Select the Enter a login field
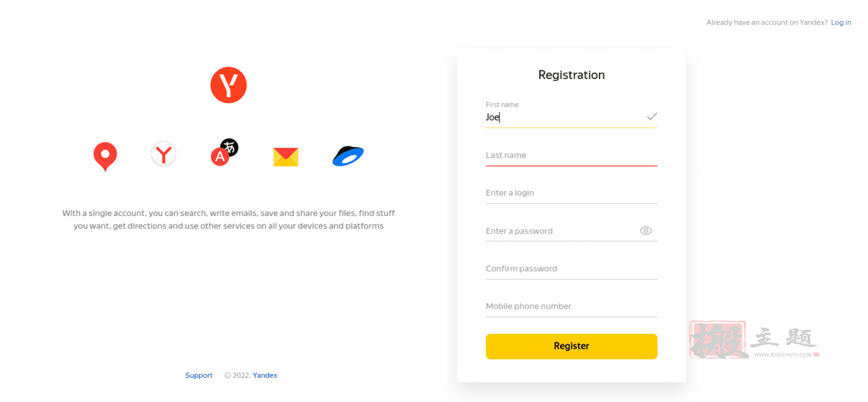The height and width of the screenshot is (402, 868). 572,193
